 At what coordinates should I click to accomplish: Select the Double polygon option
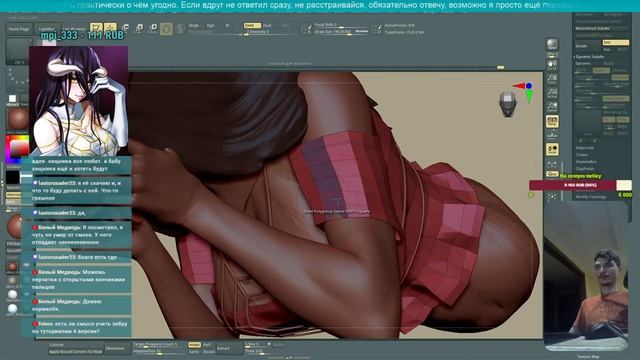point(209,351)
